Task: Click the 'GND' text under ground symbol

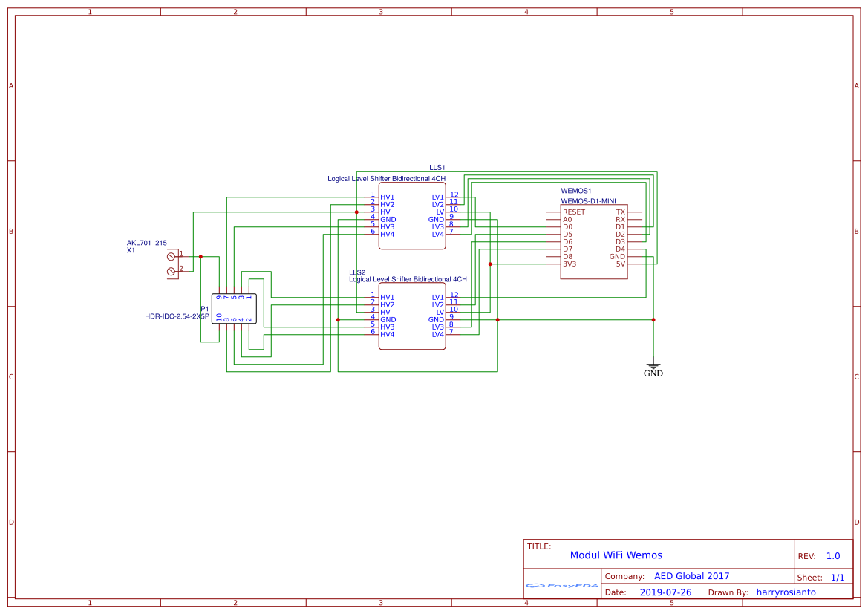Action: pos(653,373)
